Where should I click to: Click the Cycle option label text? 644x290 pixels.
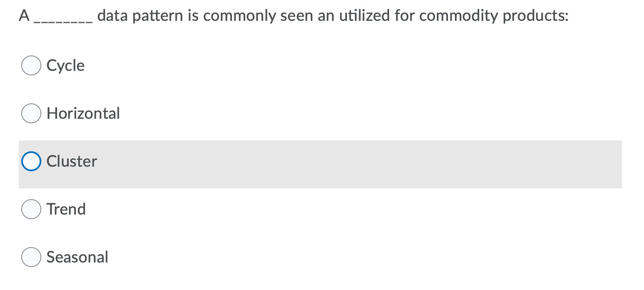click(65, 65)
